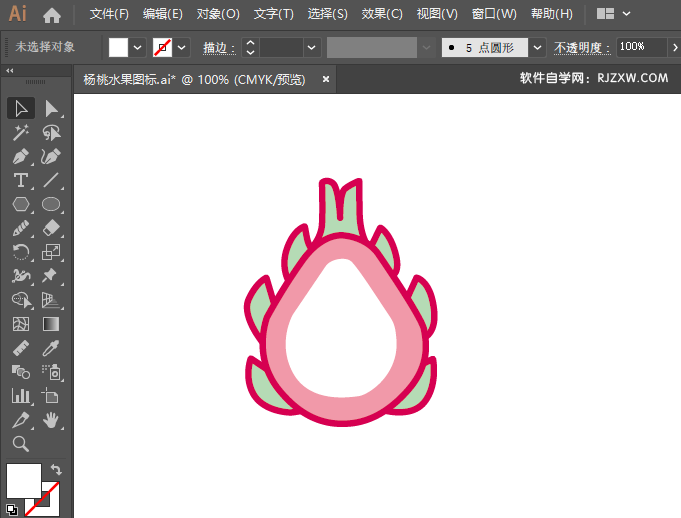The width and height of the screenshot is (681, 518).
Task: Select the Pencil tool
Action: click(21, 228)
